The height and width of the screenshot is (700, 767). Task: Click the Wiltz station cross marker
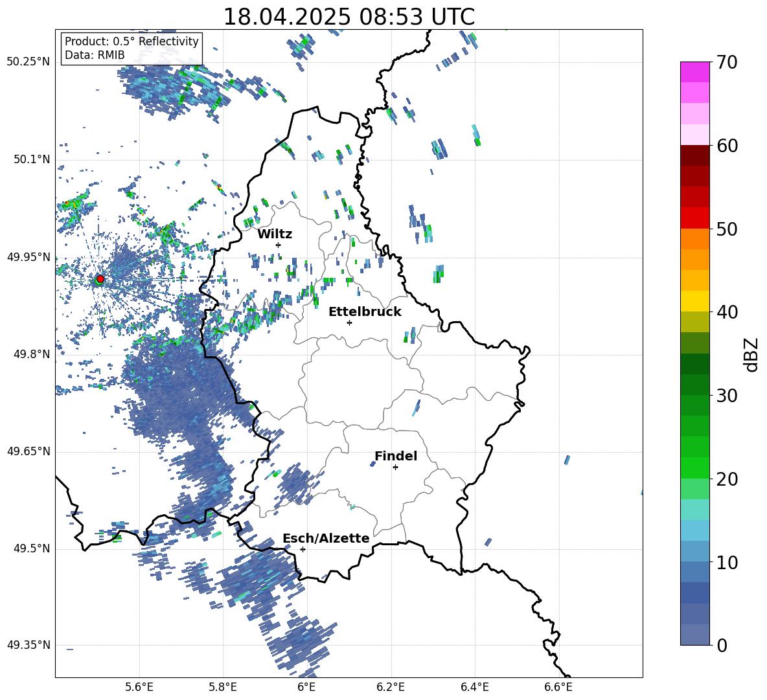[x=279, y=245]
